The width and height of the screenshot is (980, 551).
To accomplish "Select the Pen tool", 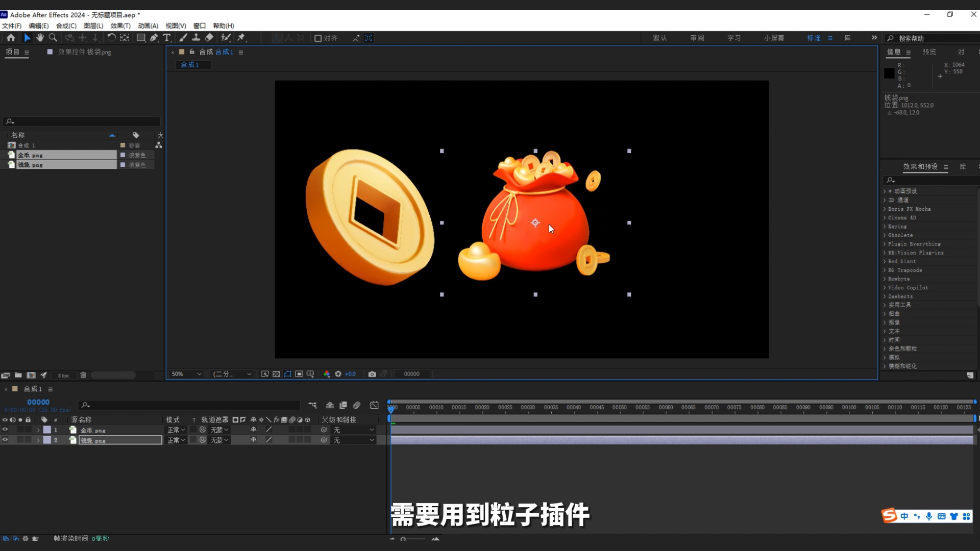I will point(154,37).
